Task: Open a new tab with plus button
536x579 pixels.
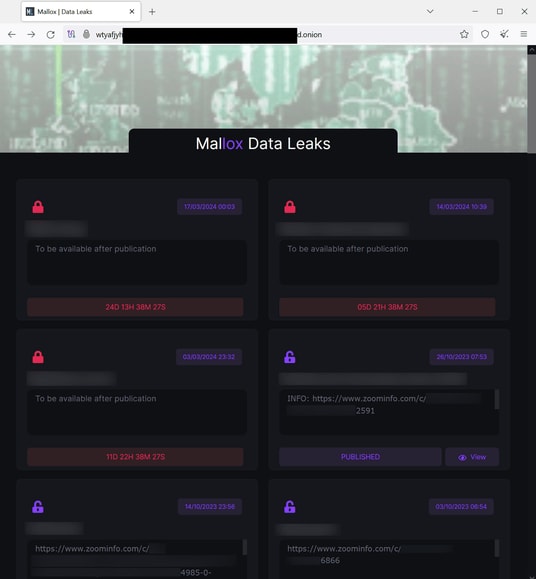Action: 152,12
